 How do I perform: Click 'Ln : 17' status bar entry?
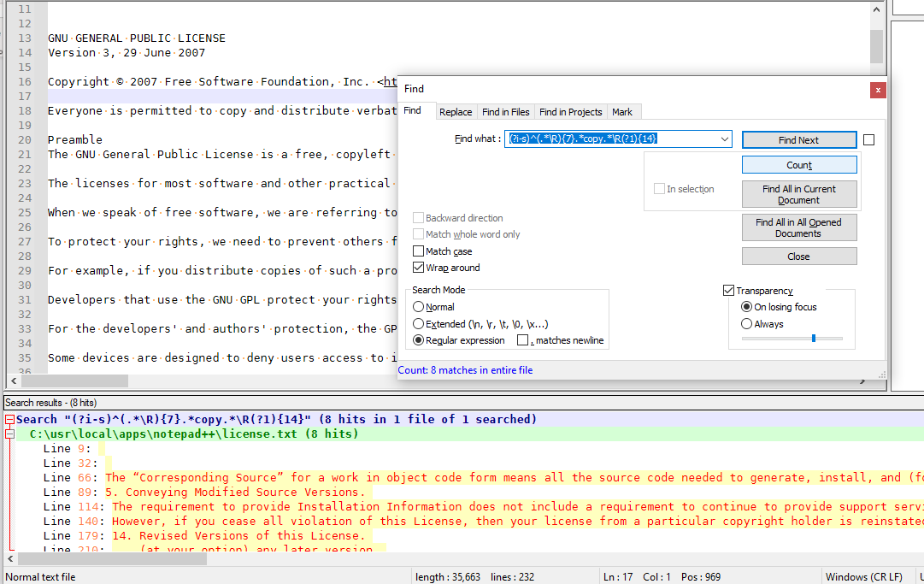click(x=618, y=577)
